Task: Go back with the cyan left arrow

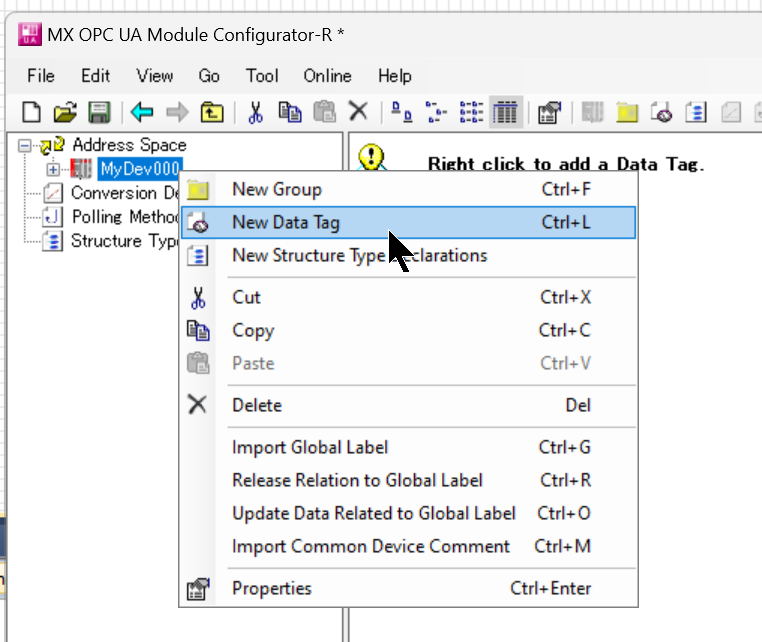Action: point(142,112)
